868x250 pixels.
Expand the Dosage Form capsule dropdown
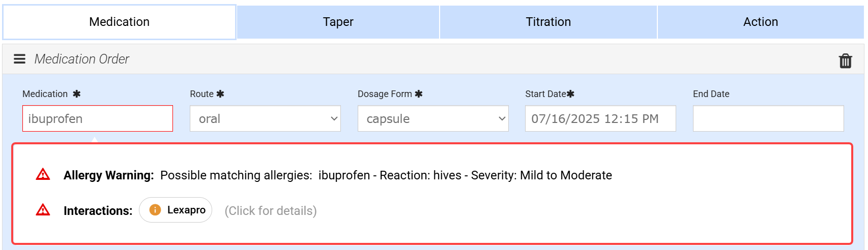[x=432, y=118]
